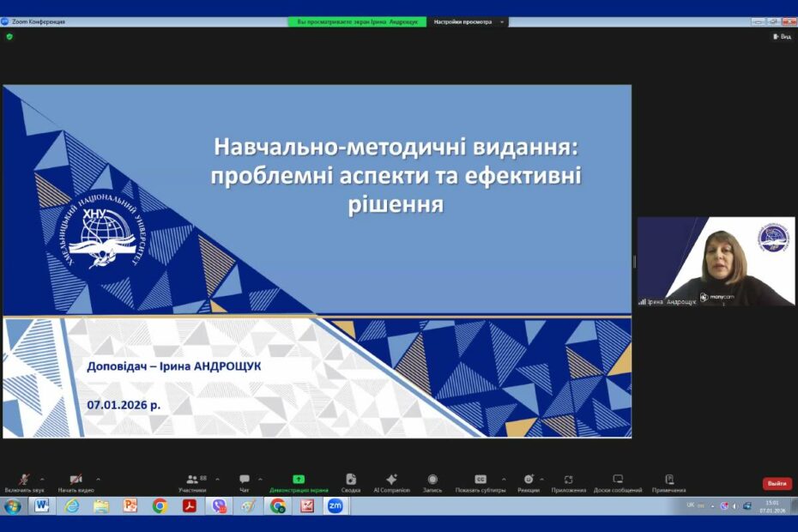
Task: Click the green Демонстрация экрана share icon
Action: 299,480
